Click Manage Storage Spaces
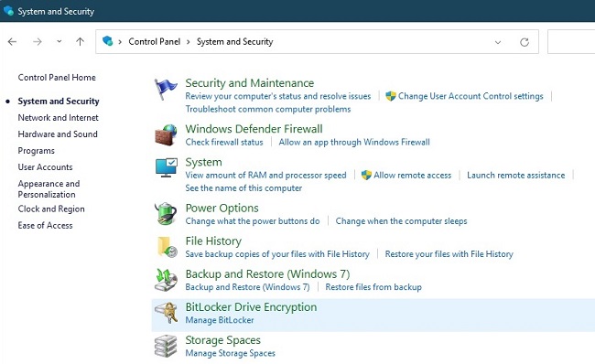Image resolution: width=595 pixels, height=364 pixels. [x=230, y=353]
